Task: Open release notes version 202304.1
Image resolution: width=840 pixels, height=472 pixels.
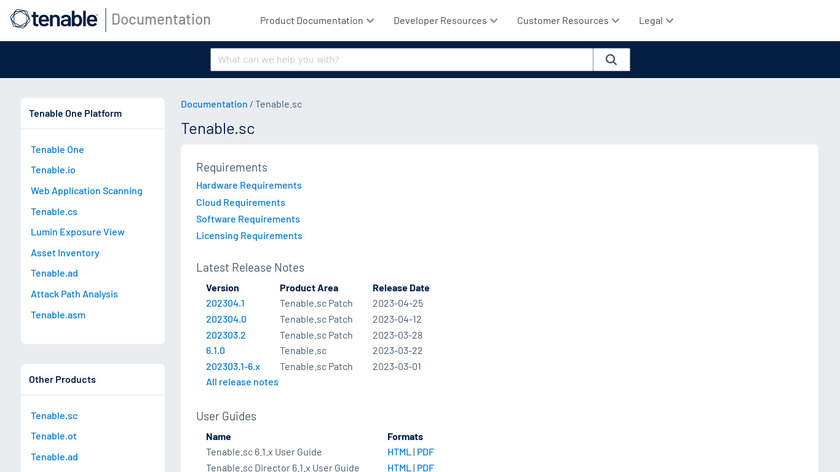Action: tap(226, 303)
